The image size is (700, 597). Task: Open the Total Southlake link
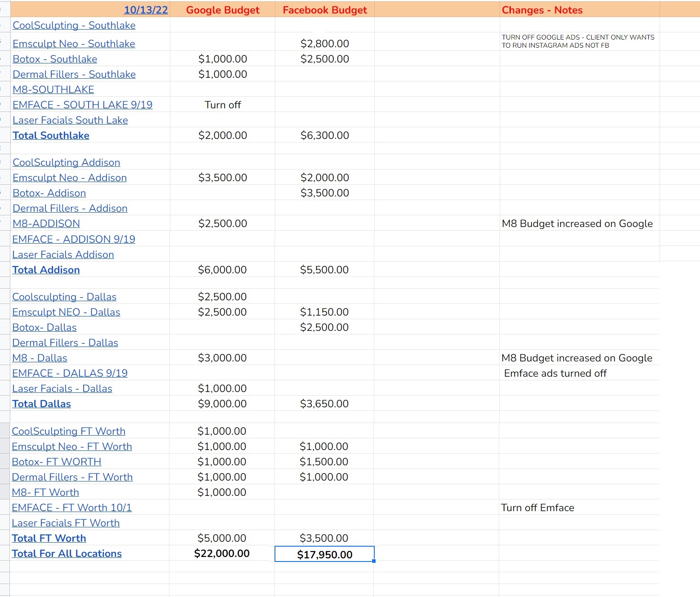tap(51, 135)
